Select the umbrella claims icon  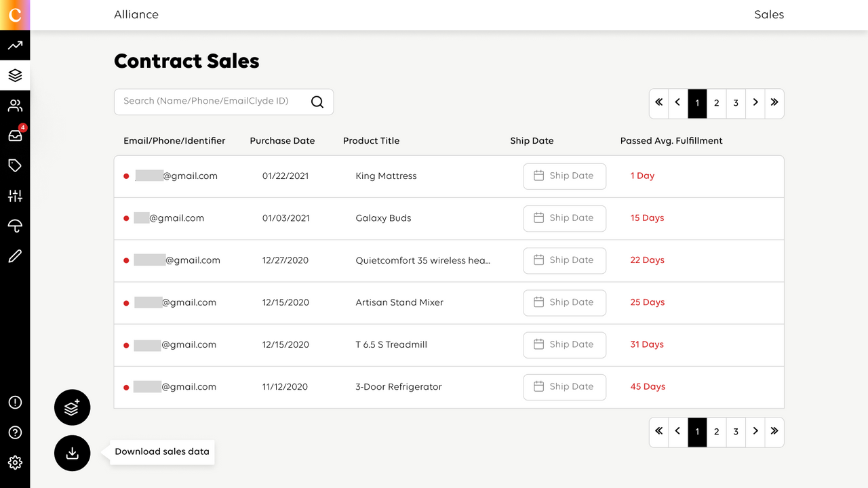coord(15,225)
